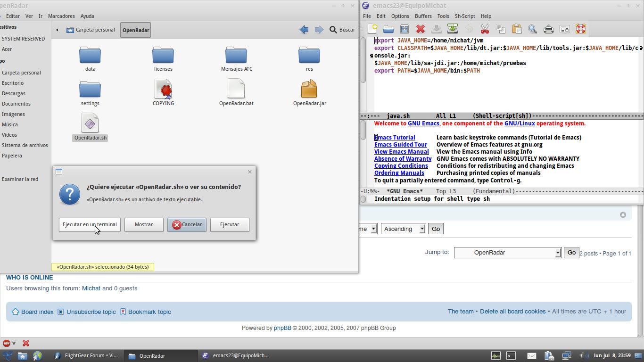Open the Jump to OpenRadar forum dropdown
Image resolution: width=644 pixels, height=362 pixels.
click(507, 253)
